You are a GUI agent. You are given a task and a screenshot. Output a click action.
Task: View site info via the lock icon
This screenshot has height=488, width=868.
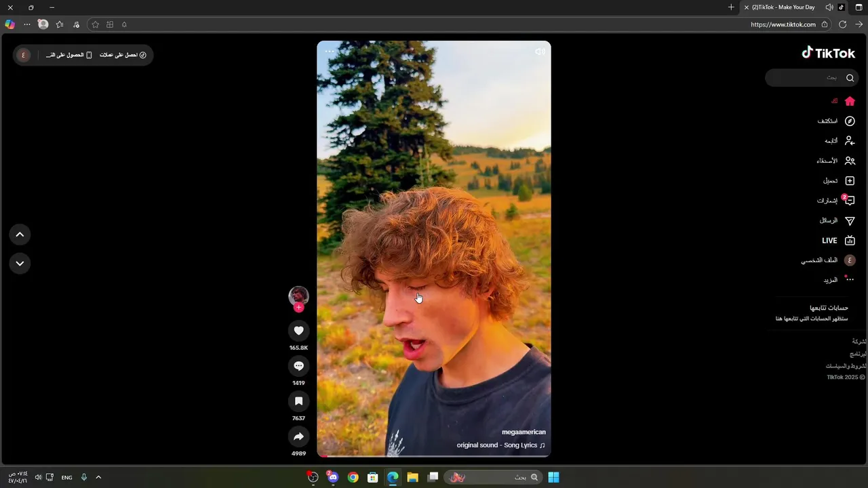point(825,24)
